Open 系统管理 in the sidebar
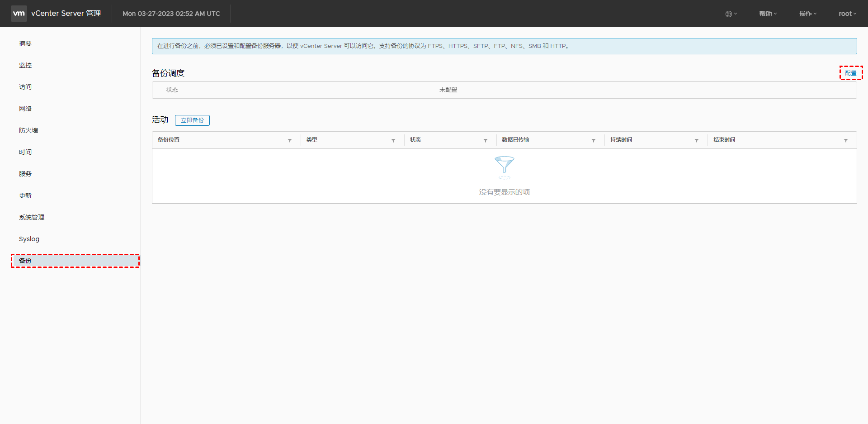868x424 pixels. (x=32, y=217)
